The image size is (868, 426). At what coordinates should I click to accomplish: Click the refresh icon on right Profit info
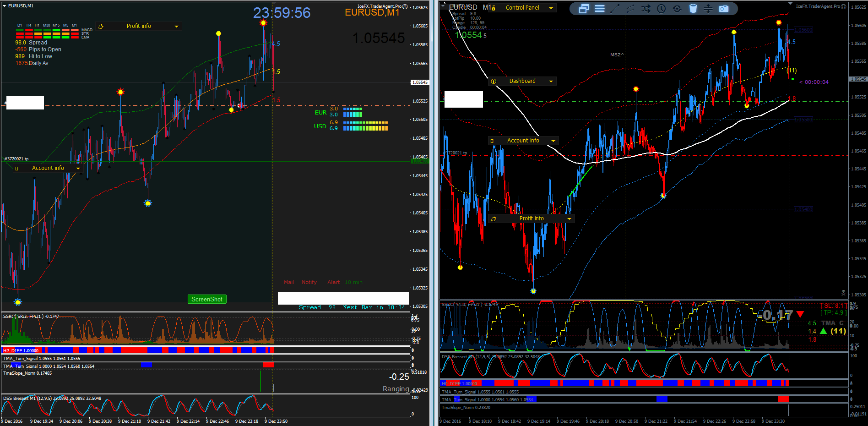494,219
